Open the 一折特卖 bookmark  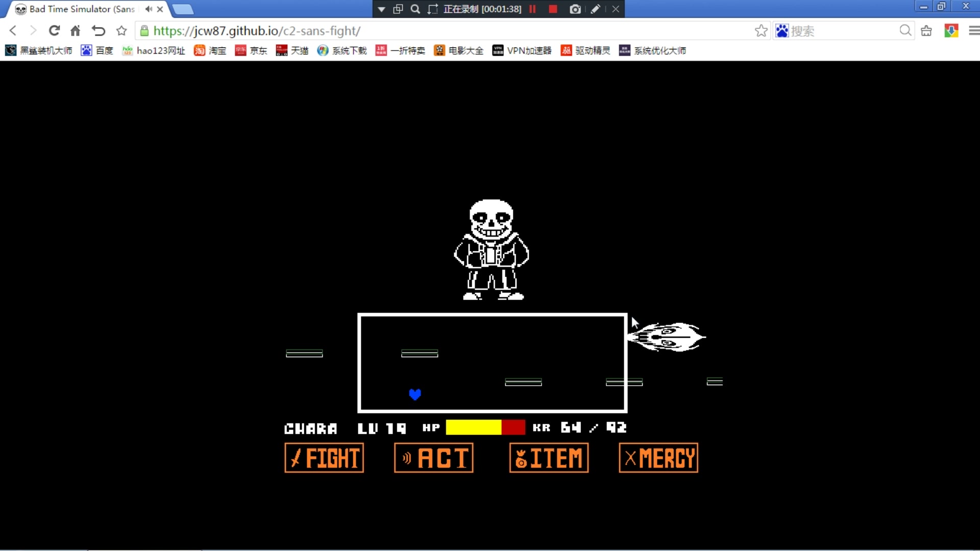[x=400, y=50]
